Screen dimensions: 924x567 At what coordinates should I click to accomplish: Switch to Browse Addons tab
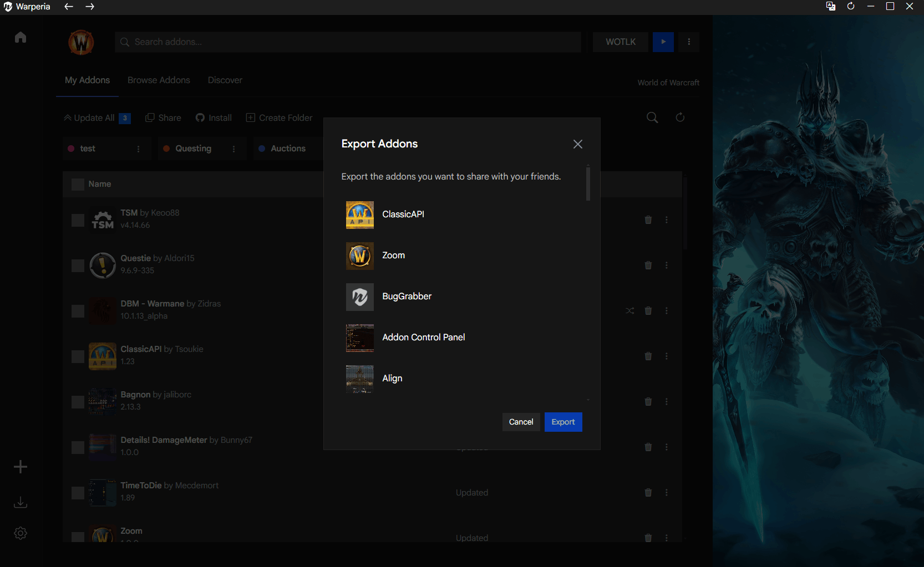[159, 80]
